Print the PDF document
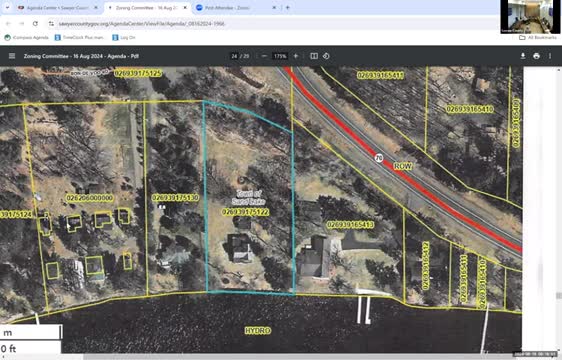Screen dimensions: 562x360 [x=536, y=56]
